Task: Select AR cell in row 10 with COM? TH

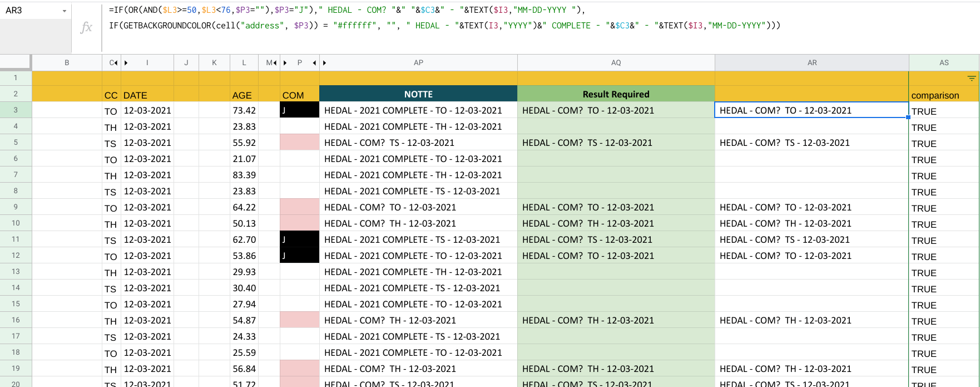Action: click(812, 223)
